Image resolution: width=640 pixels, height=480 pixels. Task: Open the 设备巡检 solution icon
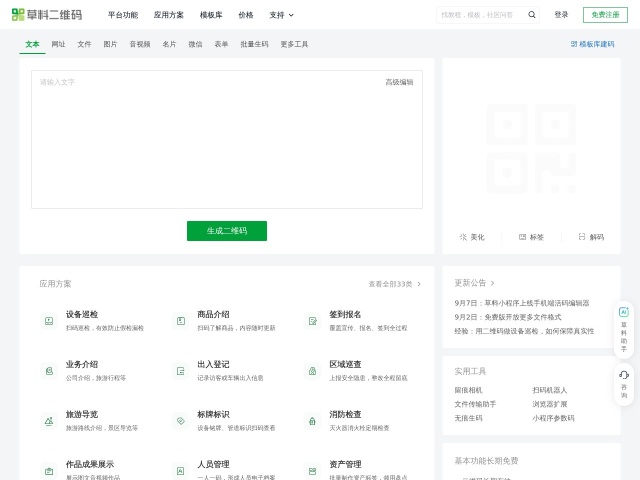pos(49,321)
